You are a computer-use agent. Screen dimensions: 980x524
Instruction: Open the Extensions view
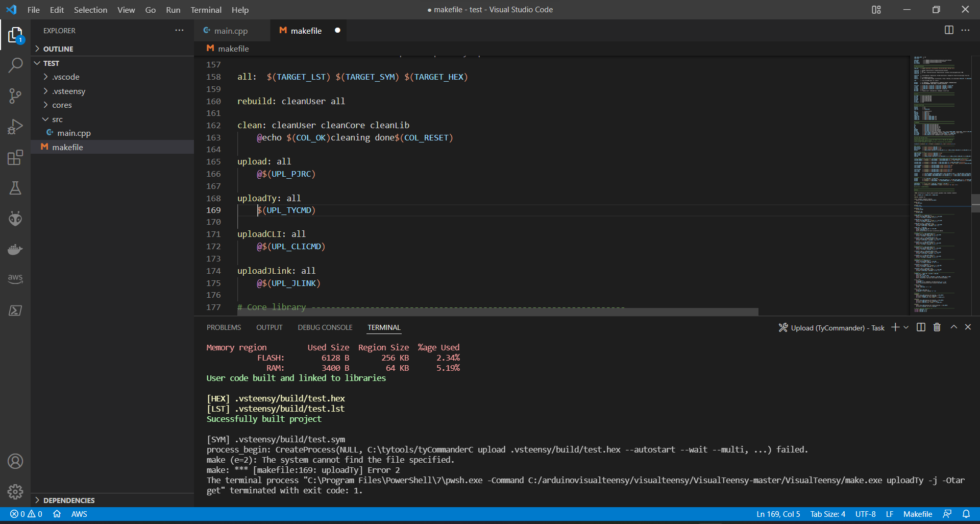tap(15, 157)
